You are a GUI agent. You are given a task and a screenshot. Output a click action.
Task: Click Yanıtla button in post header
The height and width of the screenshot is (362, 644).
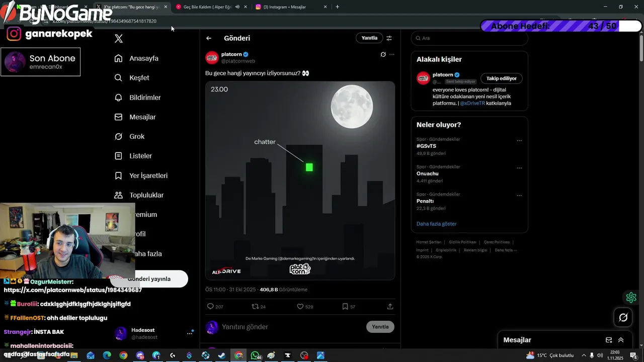369,38
